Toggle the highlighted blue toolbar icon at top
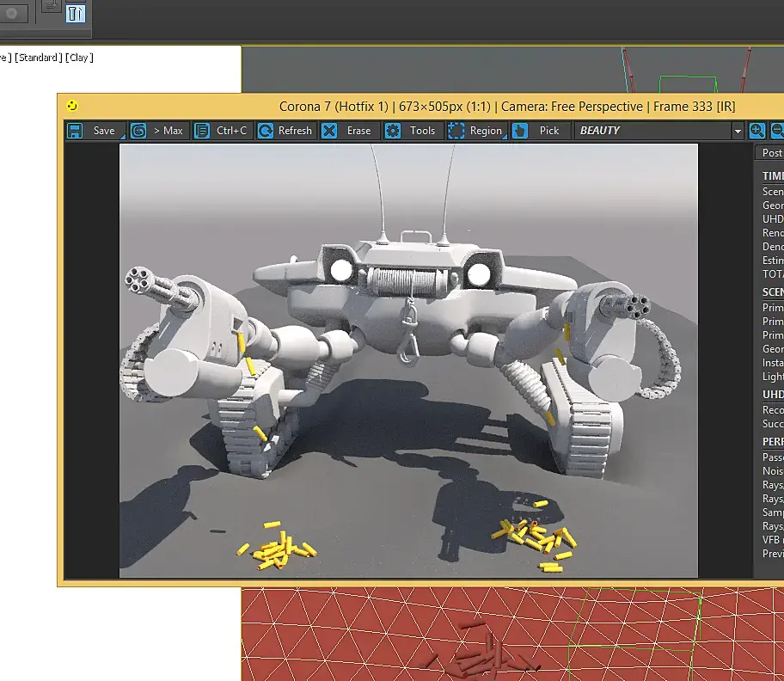 click(76, 13)
